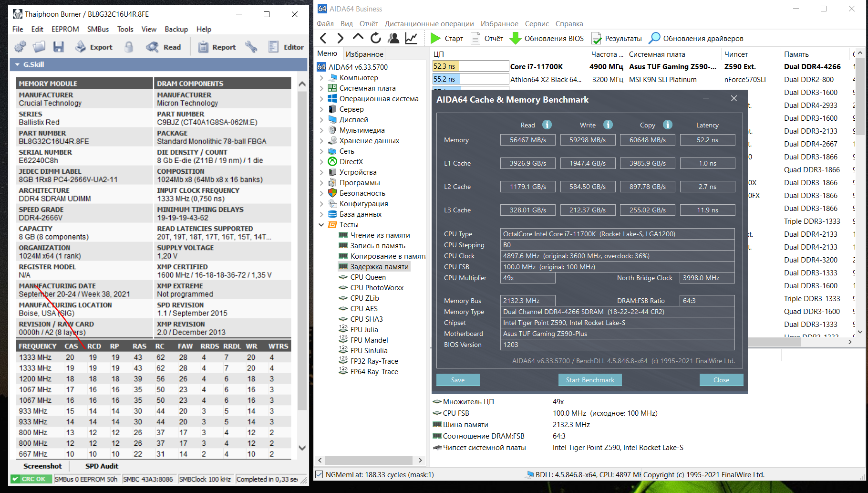Click the open file icon in Thaiphoon Burner
The width and height of the screenshot is (868, 493).
click(39, 47)
